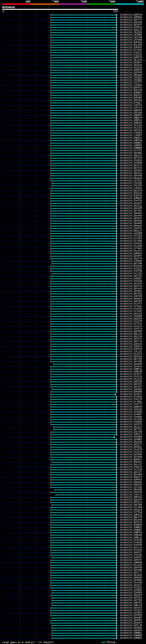Click the orange ~40% identity color band
146x644 pixels.
[x=45, y=4]
